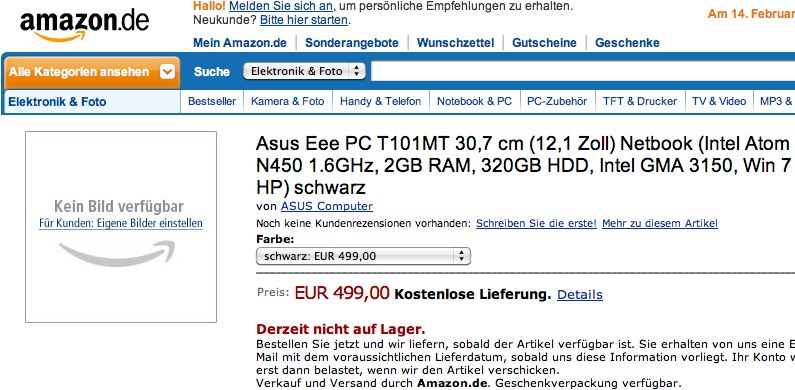Open the Mein Amazon.de menu link
The height and width of the screenshot is (390, 795).
240,43
